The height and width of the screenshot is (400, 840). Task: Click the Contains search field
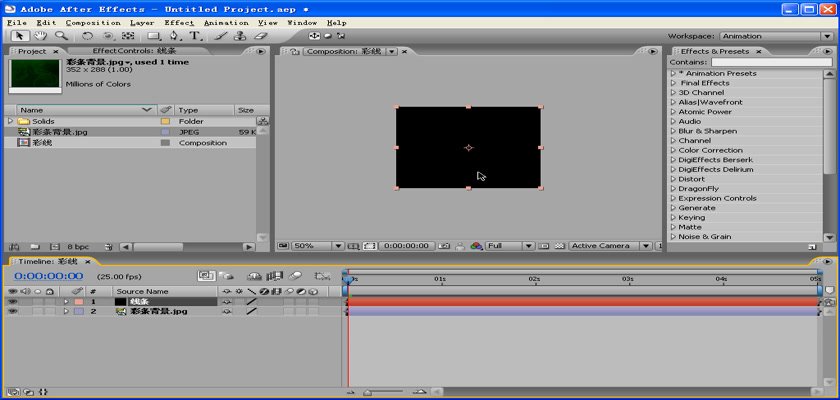[x=771, y=62]
